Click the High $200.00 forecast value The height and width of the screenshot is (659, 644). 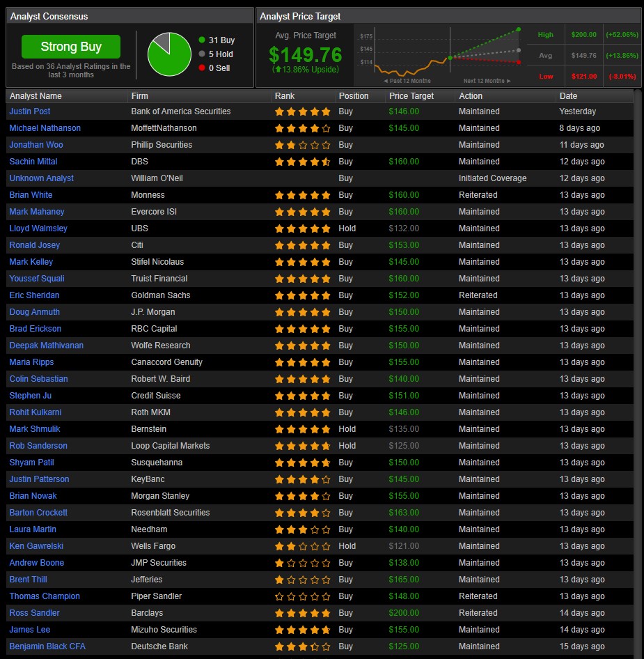point(584,34)
